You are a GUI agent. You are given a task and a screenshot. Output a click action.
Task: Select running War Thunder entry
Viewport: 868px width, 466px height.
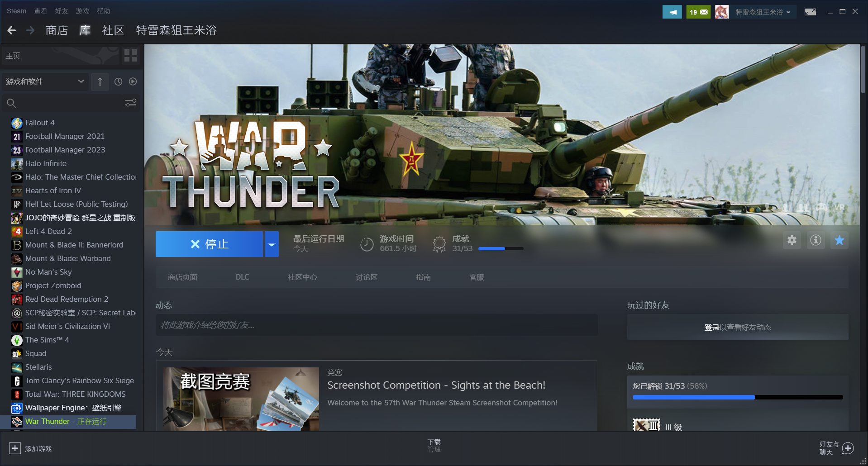pyautogui.click(x=68, y=422)
